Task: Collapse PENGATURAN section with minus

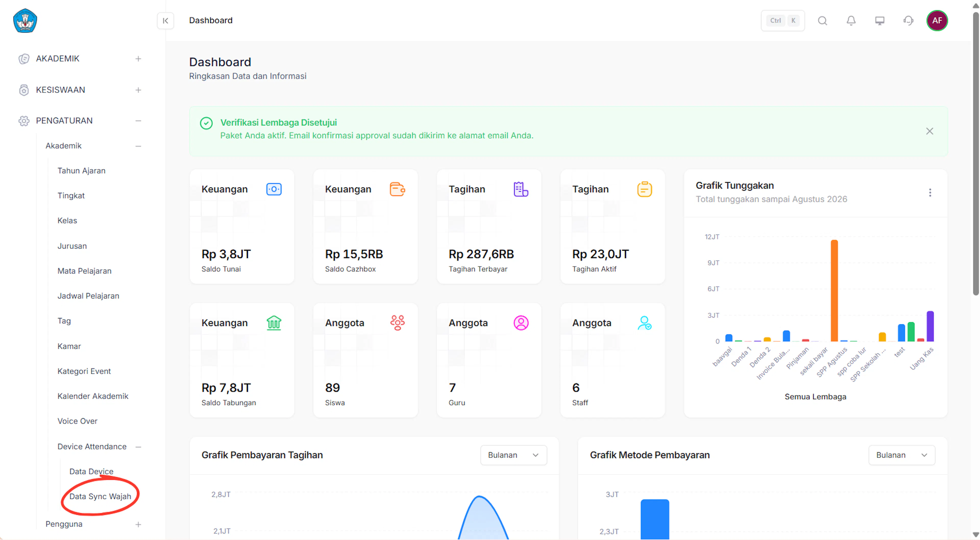Action: point(138,121)
